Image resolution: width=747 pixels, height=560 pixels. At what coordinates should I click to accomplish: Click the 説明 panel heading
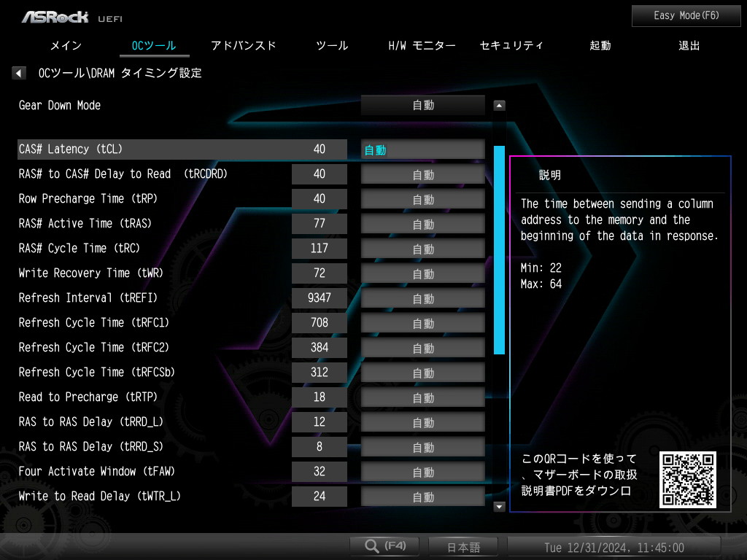(x=550, y=175)
